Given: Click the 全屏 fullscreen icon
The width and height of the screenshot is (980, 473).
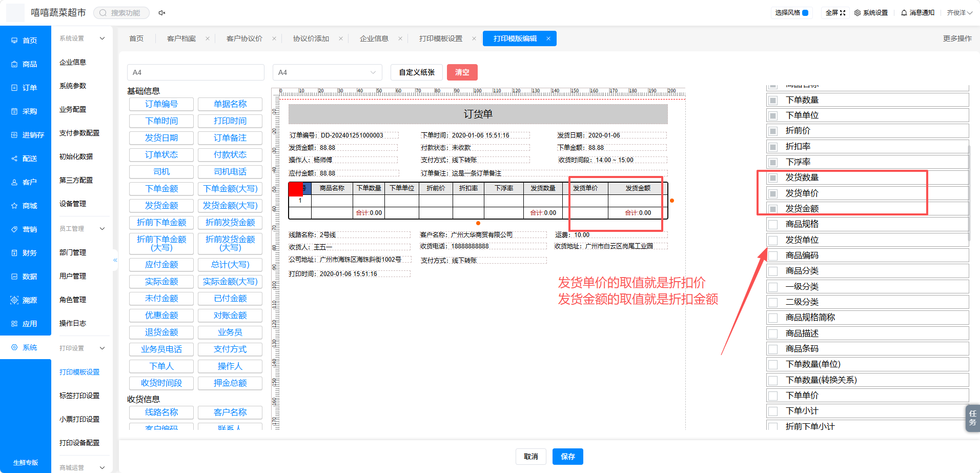Looking at the screenshot, I should (843, 13).
